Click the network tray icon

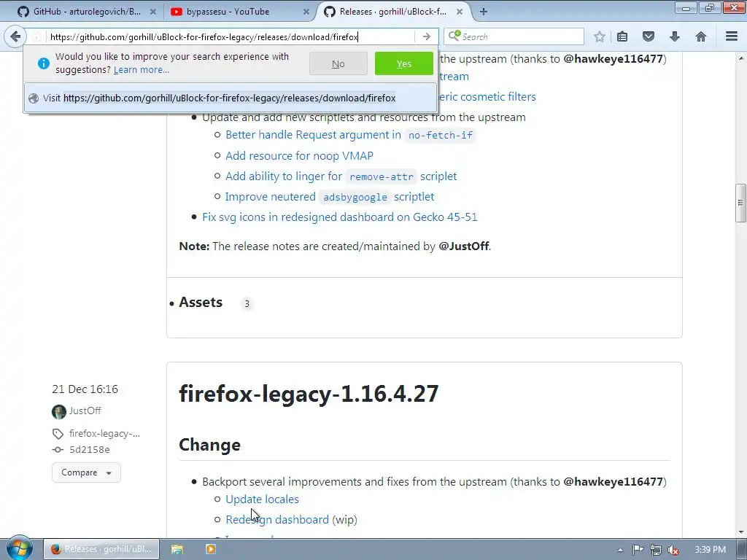656,550
